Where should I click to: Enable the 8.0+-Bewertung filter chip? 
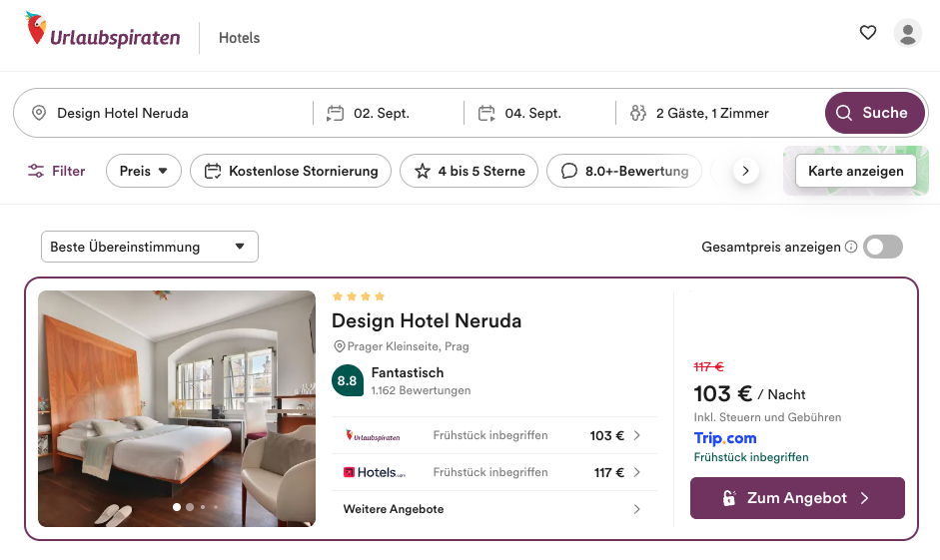(x=624, y=171)
